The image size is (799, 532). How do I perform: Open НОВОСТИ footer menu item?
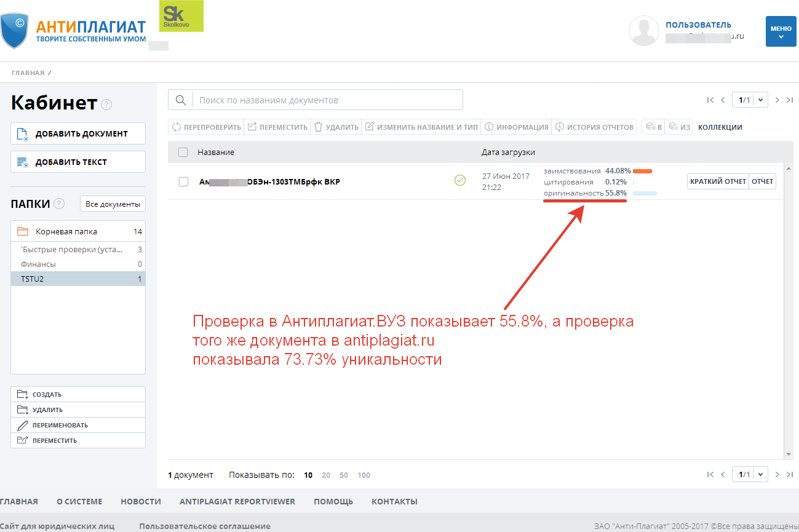(141, 501)
